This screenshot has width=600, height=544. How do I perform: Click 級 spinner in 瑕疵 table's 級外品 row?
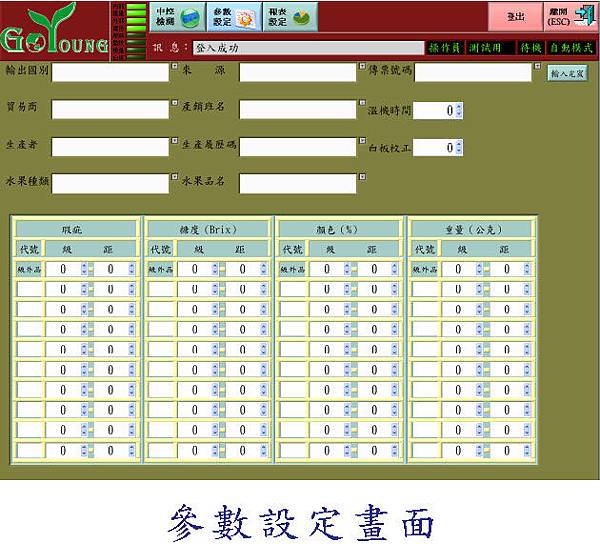click(84, 269)
